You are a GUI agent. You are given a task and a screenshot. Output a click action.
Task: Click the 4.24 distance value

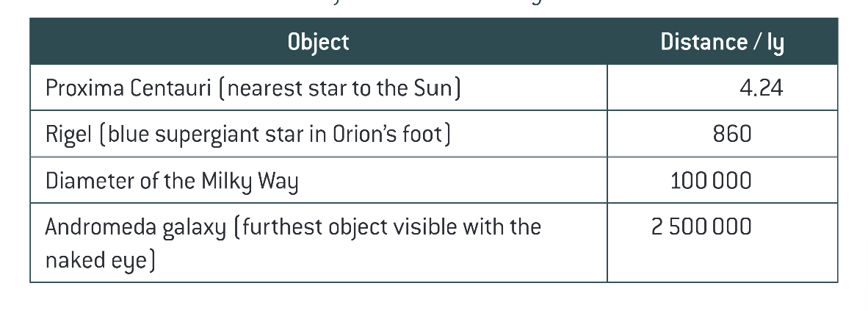point(762,89)
